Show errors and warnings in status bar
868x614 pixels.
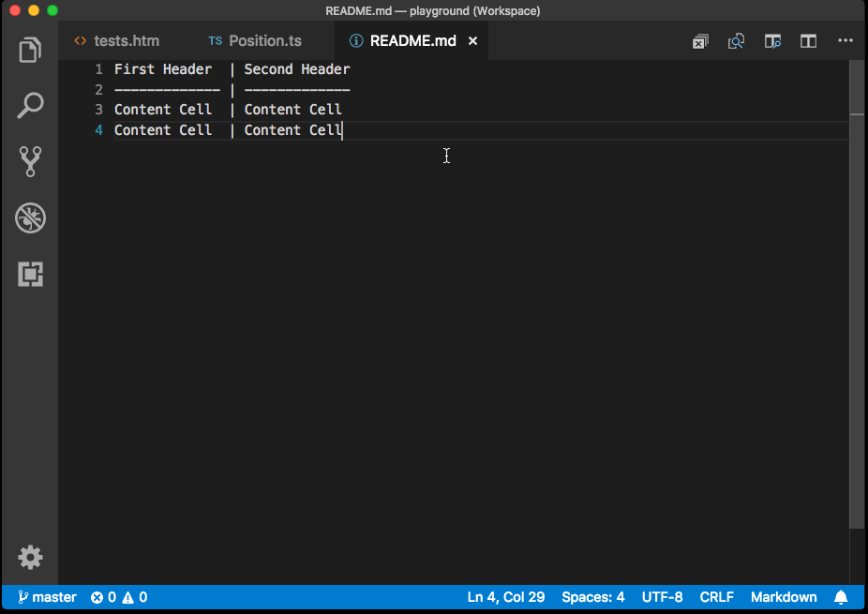coord(118,597)
